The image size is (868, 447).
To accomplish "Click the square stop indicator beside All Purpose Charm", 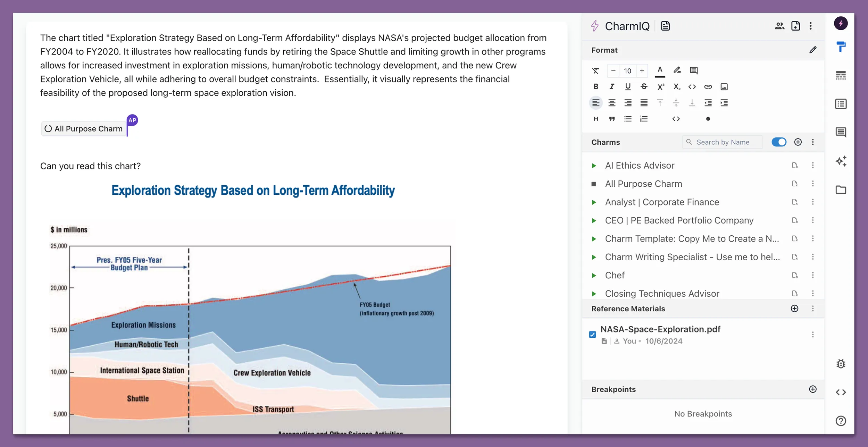I will coord(595,184).
